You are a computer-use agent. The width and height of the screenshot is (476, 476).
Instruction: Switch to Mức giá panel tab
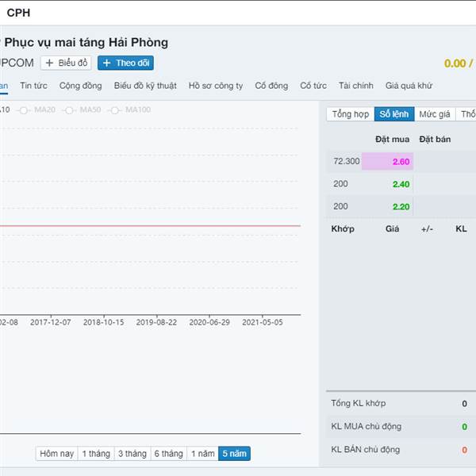click(435, 114)
